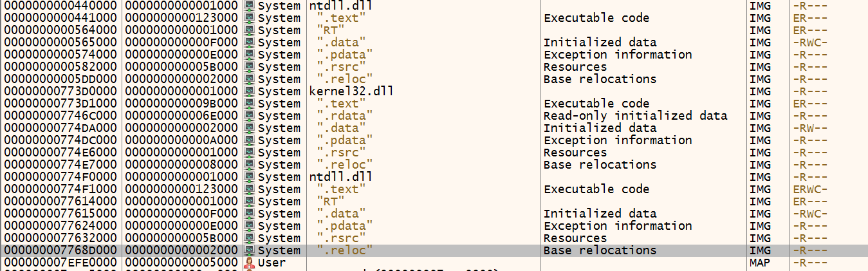Screen dimensions: 868x271
Task: Click Initialized data at 0000000077615000
Action: (600, 214)
